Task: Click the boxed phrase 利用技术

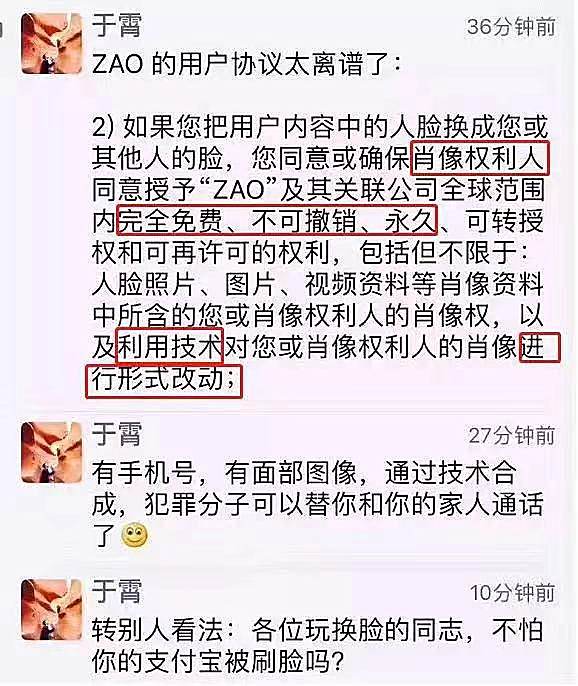Action: (170, 346)
